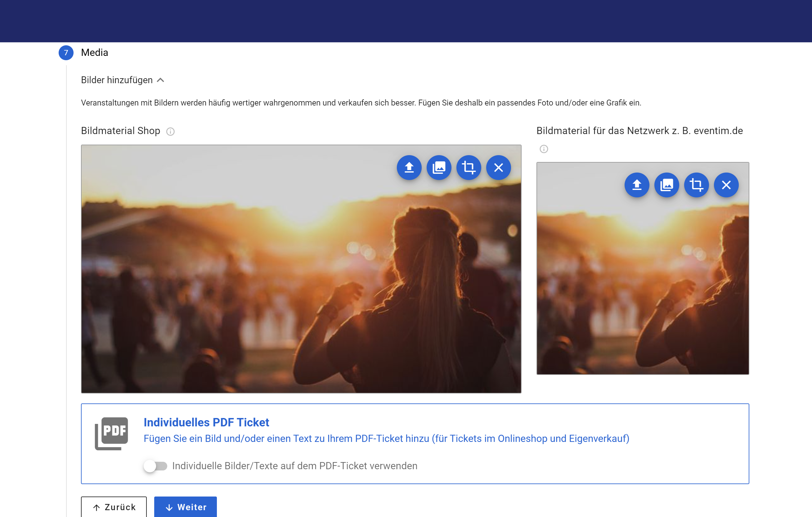Click the Bilder hinzufügen heading
The width and height of the screenshot is (812, 517).
(117, 80)
